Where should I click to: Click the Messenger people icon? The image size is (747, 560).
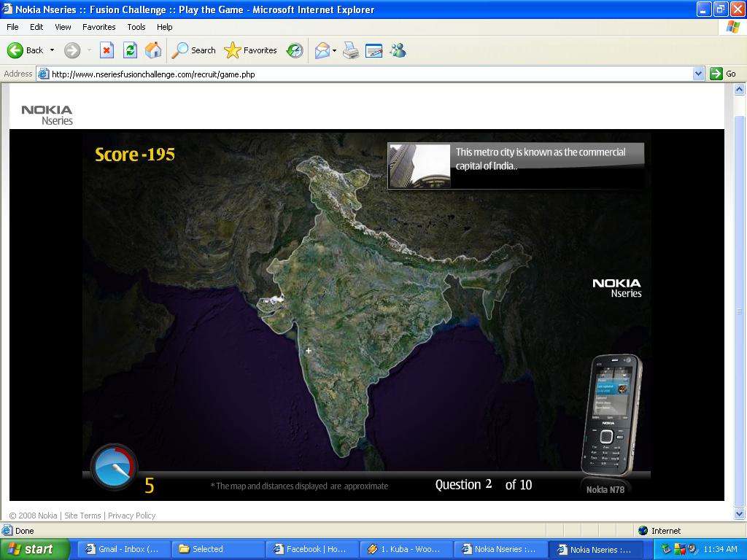coord(398,50)
